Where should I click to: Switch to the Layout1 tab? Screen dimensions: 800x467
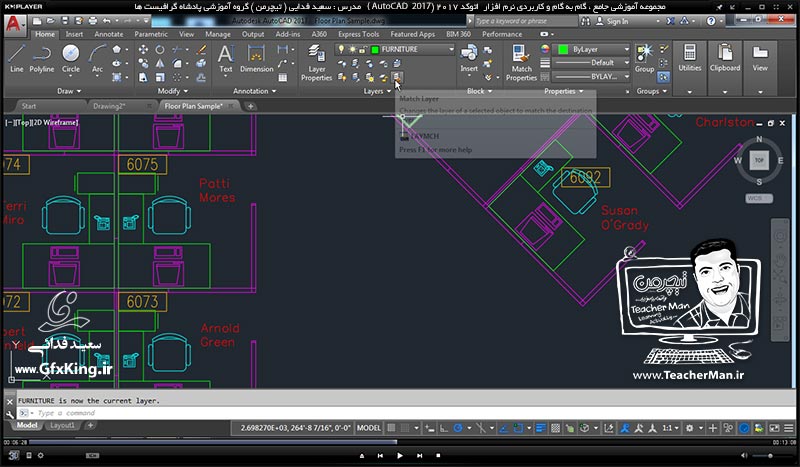[62, 425]
